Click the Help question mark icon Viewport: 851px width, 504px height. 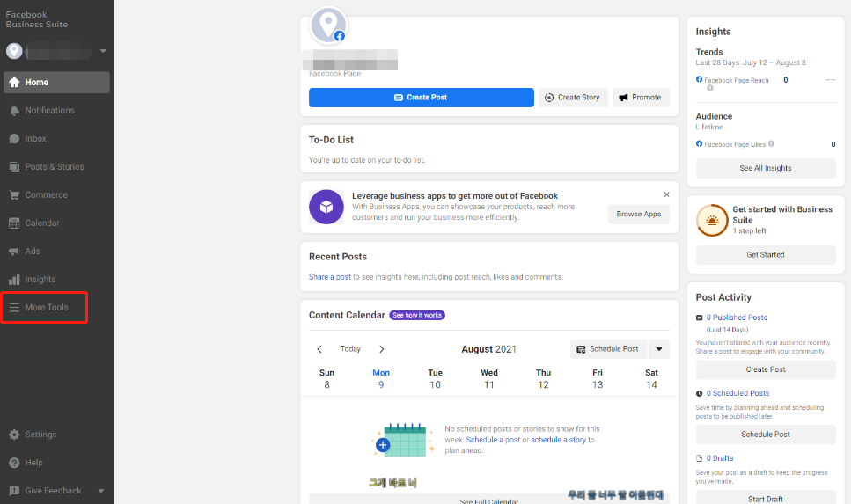pos(14,463)
